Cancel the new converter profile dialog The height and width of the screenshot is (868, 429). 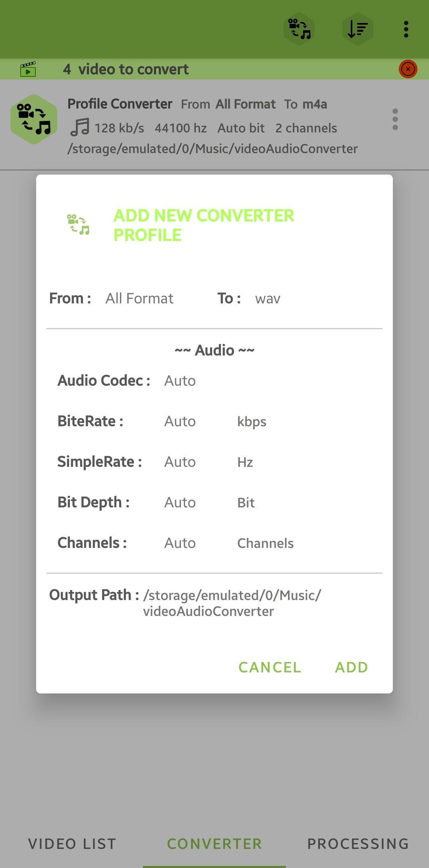click(x=270, y=667)
